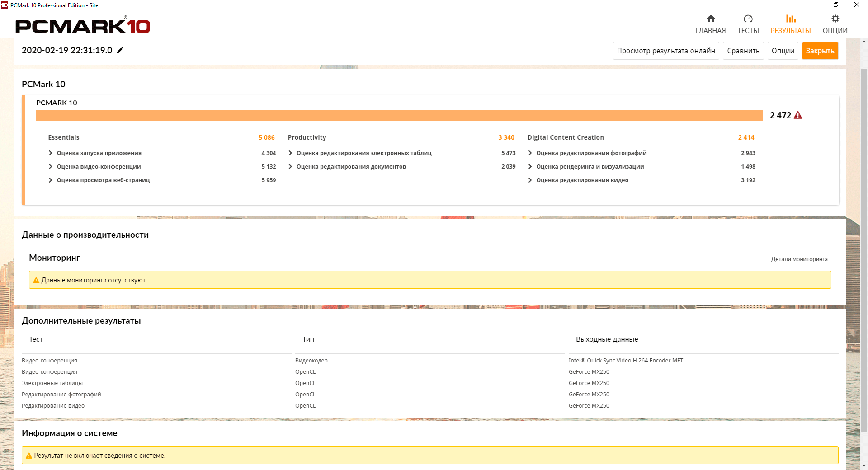Click Данные мониторинга отсутствуют notice text

click(x=94, y=280)
